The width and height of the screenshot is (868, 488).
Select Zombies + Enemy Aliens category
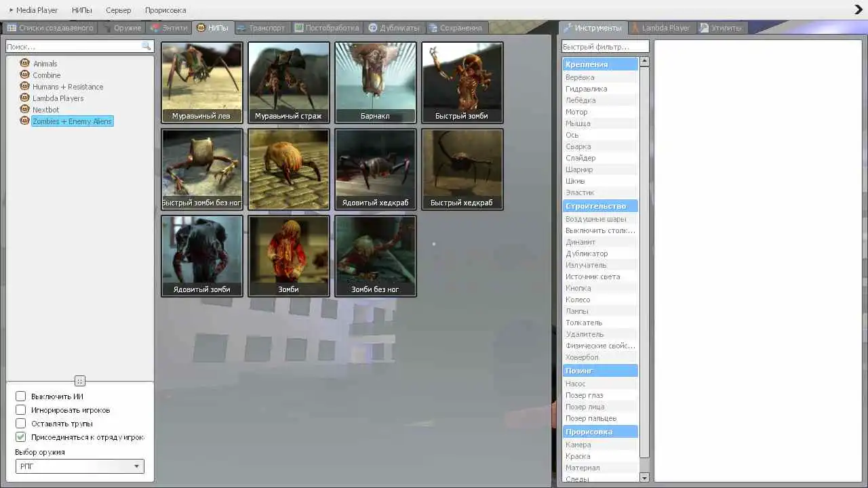[72, 121]
